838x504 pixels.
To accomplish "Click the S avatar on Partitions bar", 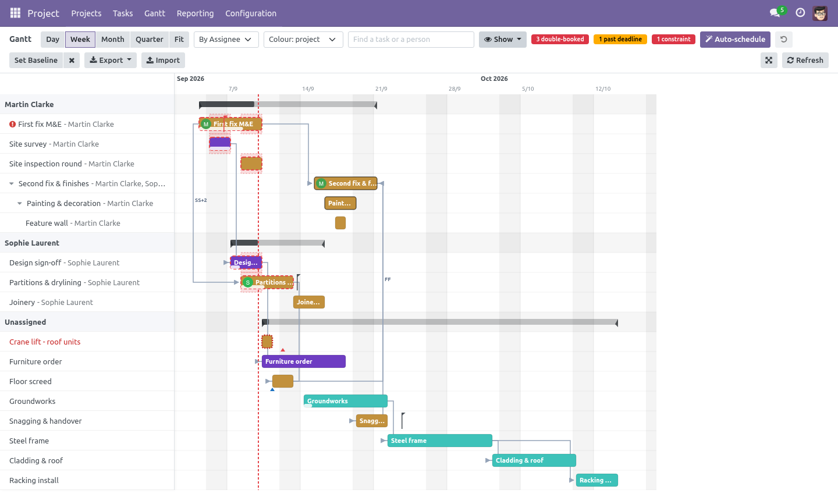I will click(248, 282).
